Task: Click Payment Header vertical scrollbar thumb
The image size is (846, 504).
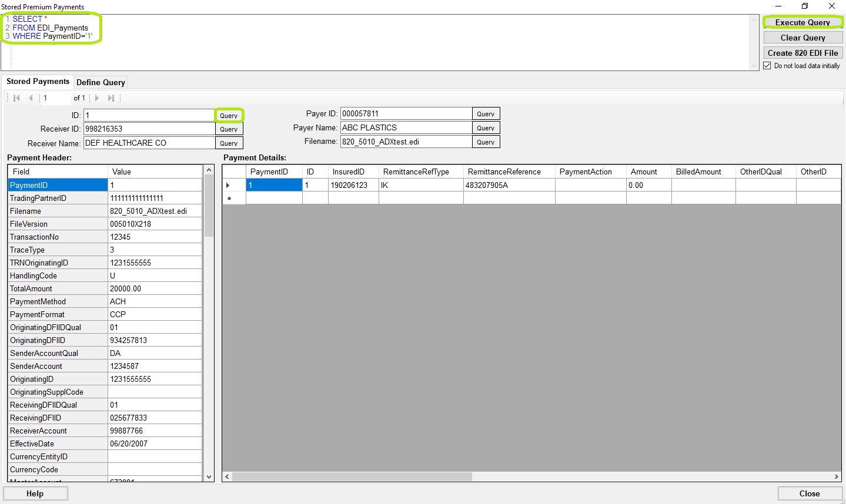Action: click(209, 206)
